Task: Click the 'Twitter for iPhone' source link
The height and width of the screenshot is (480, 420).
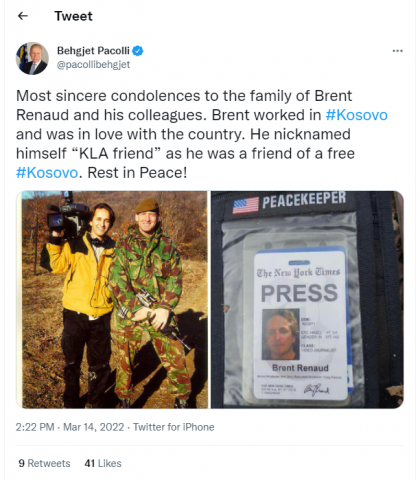Action: pyautogui.click(x=174, y=427)
